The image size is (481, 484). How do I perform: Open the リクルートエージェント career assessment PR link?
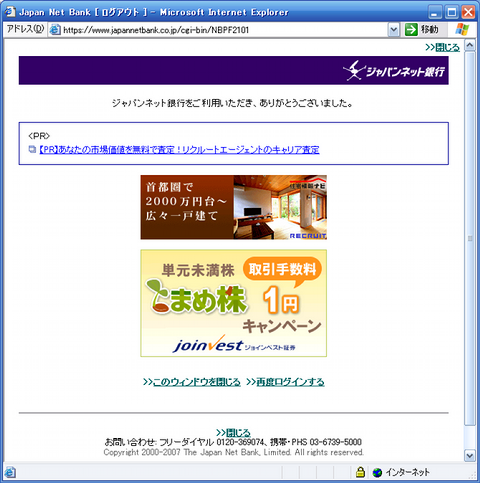179,150
